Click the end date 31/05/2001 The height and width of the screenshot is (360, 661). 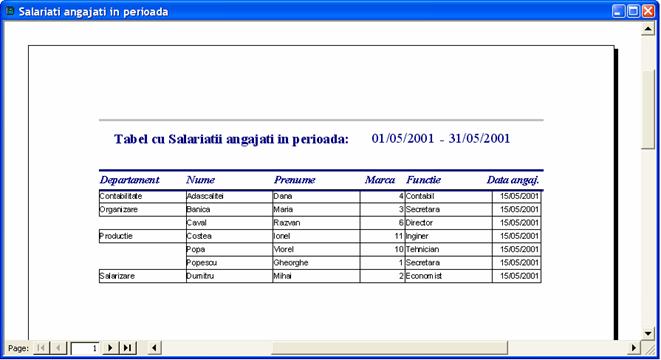pyautogui.click(x=479, y=138)
